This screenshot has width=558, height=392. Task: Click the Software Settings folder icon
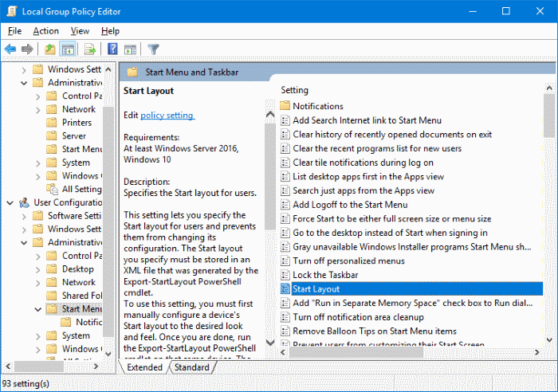37,216
